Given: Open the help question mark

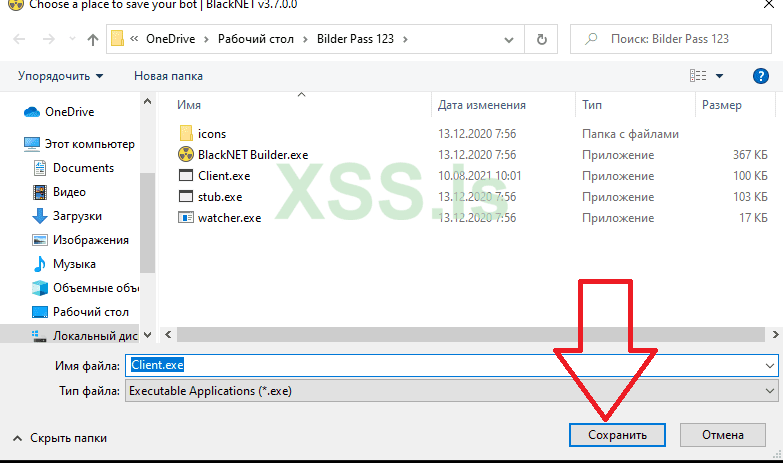Looking at the screenshot, I should coord(761,76).
